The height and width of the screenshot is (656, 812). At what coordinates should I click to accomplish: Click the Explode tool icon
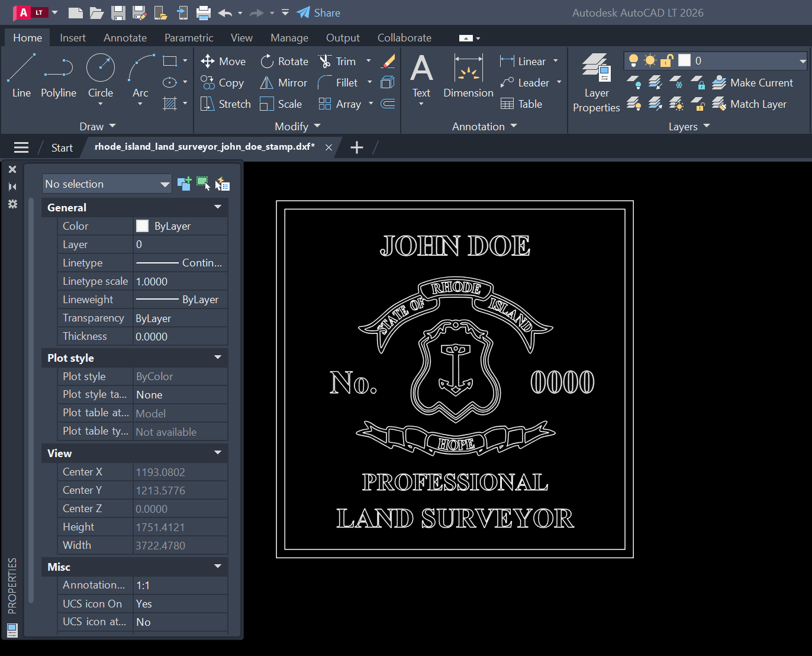click(388, 82)
